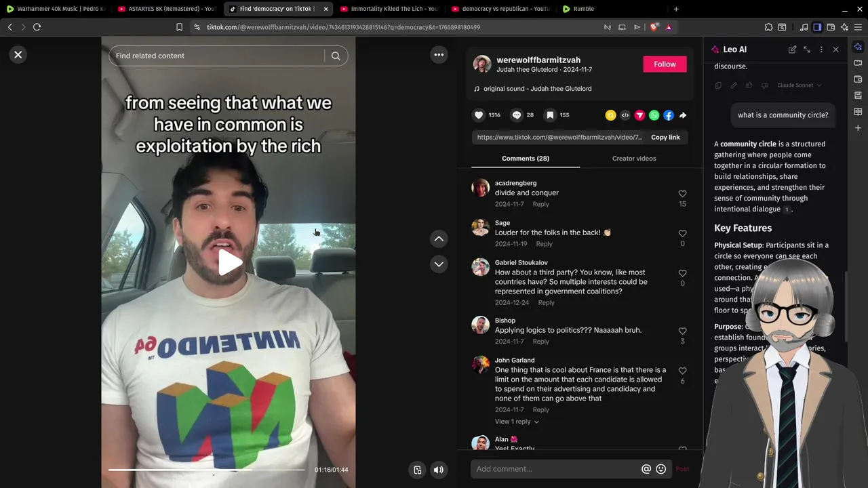Screen dimensions: 868x488
Task: Save the video with the bookmark icon
Action: click(x=550, y=115)
